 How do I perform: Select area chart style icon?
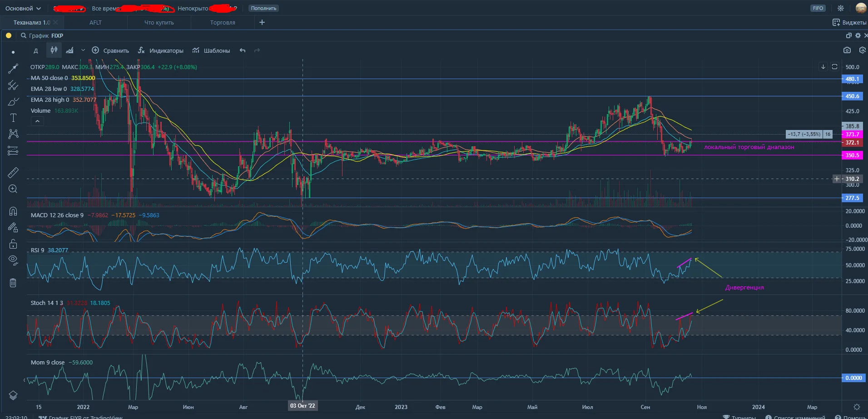(x=69, y=50)
